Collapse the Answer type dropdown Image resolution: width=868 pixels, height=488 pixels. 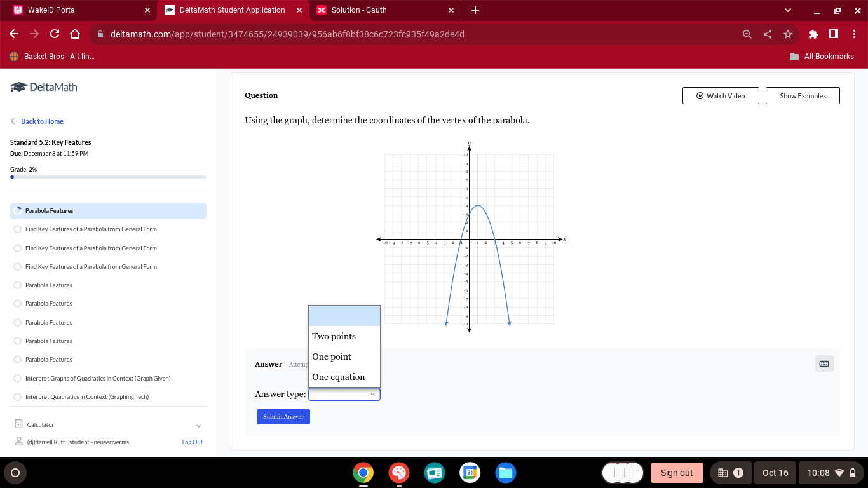point(344,395)
